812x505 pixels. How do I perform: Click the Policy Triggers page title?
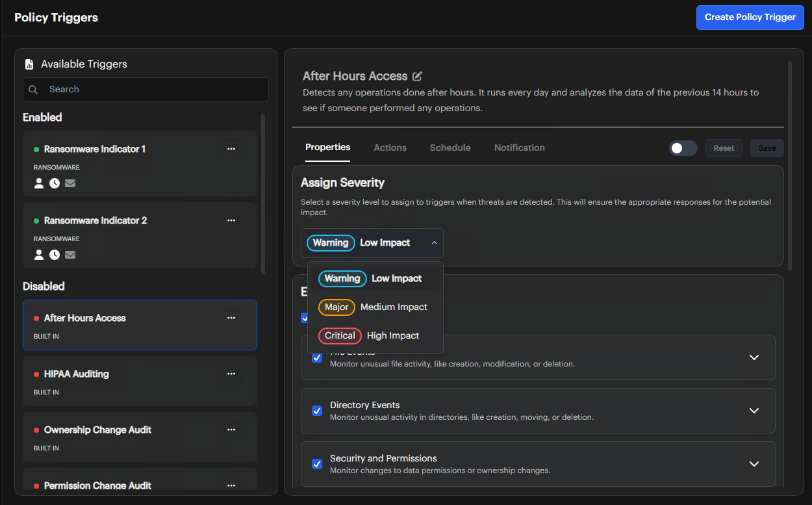(x=57, y=18)
